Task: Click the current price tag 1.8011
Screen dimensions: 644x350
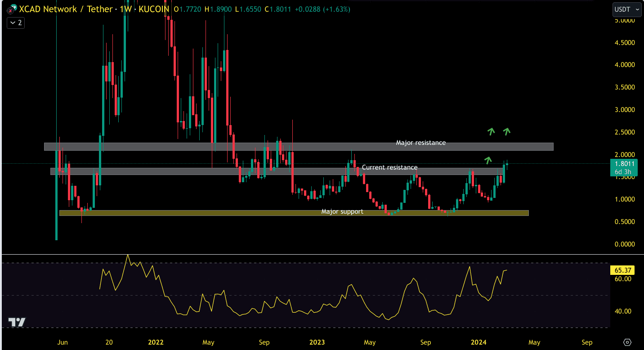Action: (x=624, y=164)
